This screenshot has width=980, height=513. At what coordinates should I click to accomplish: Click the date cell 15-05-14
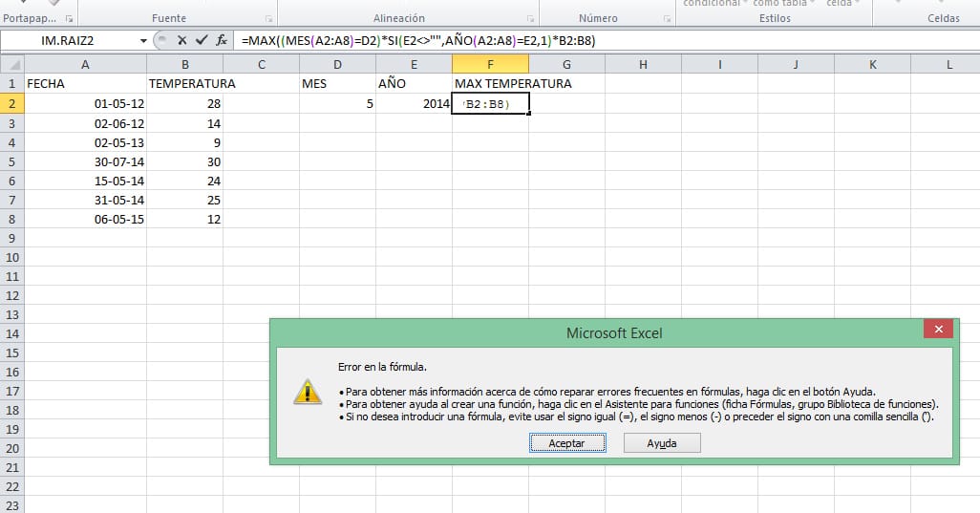86,182
